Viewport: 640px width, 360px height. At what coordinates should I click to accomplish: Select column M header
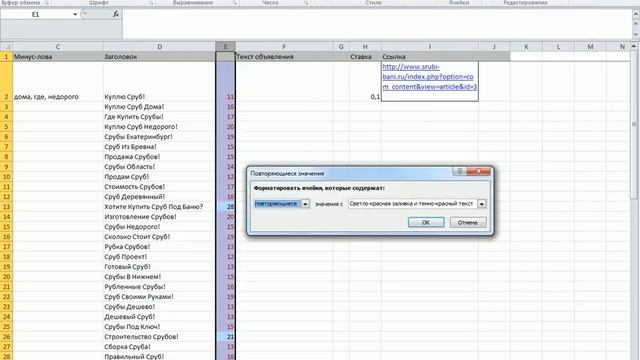point(590,47)
